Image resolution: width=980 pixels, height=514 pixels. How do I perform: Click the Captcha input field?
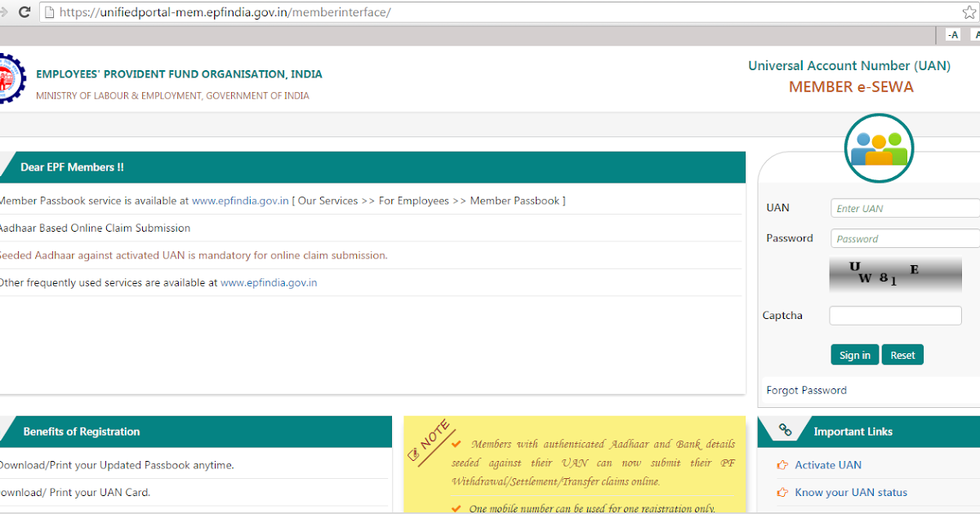pos(895,315)
